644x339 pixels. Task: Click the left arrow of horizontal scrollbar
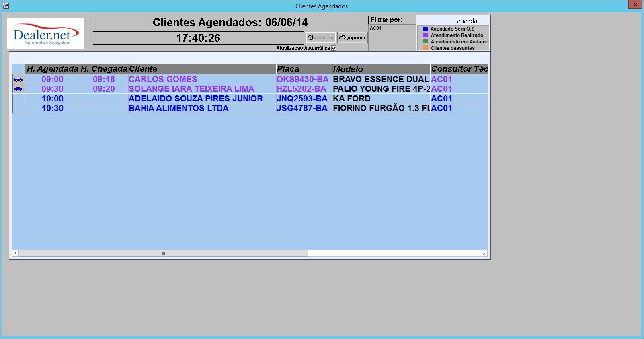15,253
